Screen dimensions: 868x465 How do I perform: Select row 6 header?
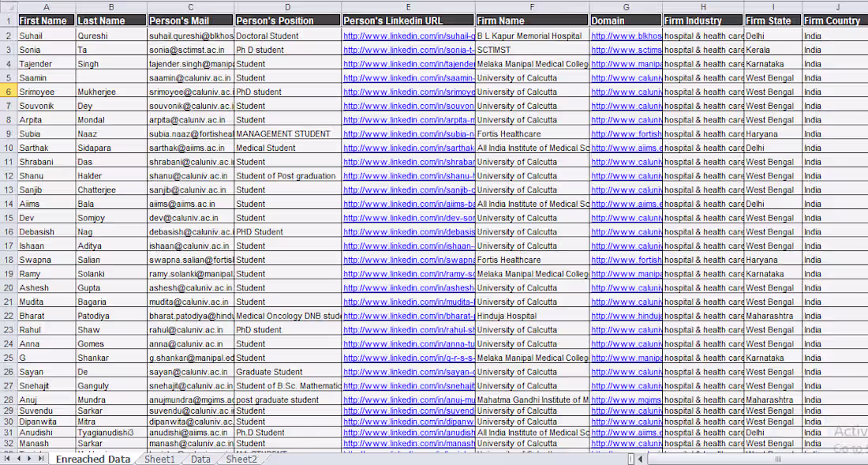click(9, 92)
